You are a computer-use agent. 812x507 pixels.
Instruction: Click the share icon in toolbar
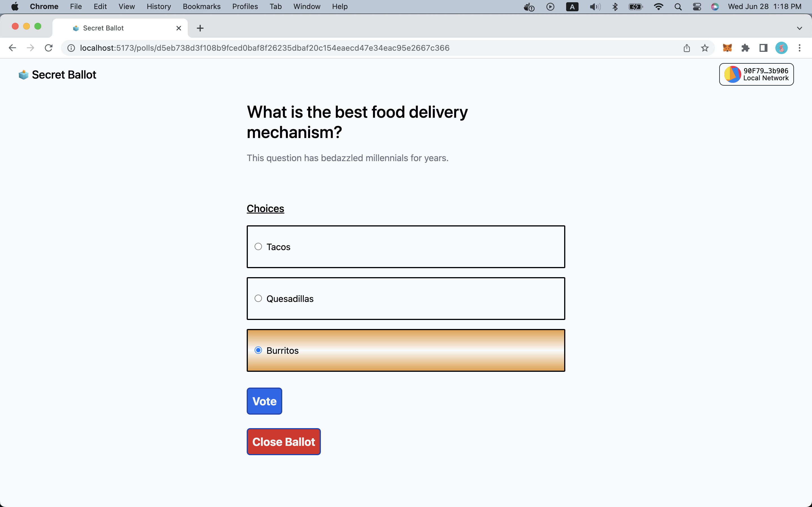(x=687, y=48)
